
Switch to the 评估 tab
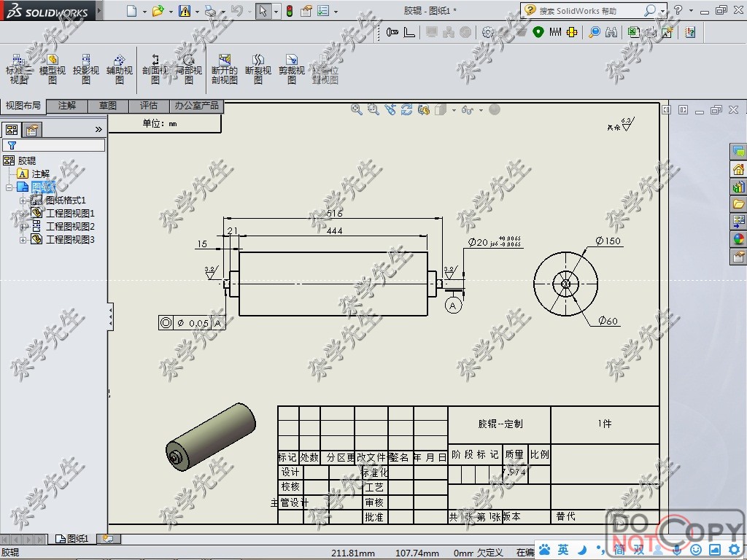point(149,106)
